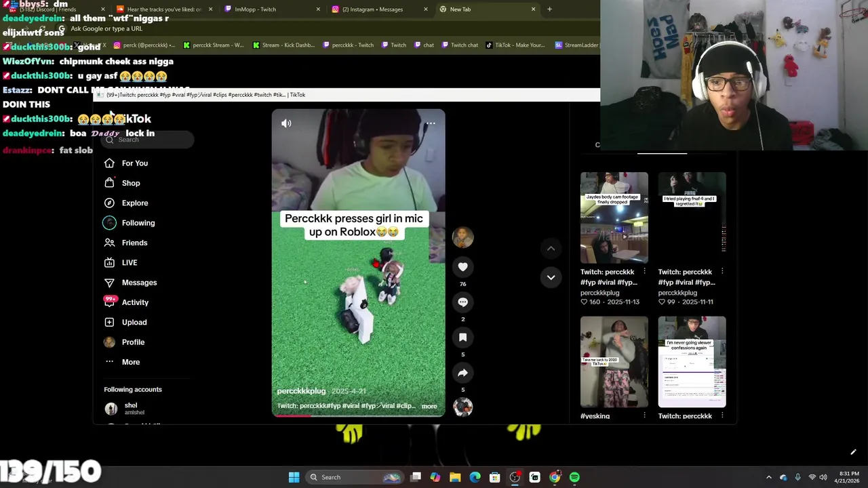Open the Shop section in TikTok sidebar
Viewport: 868px width, 488px height.
122,183
